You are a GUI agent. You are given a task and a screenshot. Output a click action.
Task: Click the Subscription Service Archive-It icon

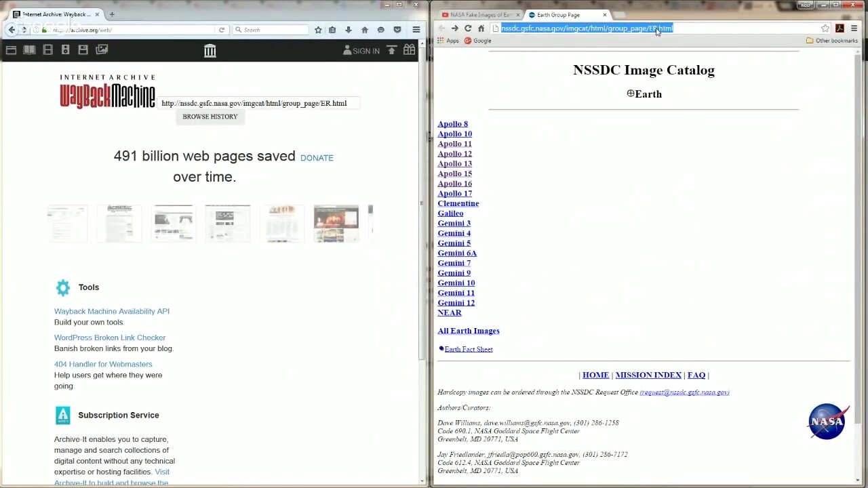pyautogui.click(x=63, y=415)
